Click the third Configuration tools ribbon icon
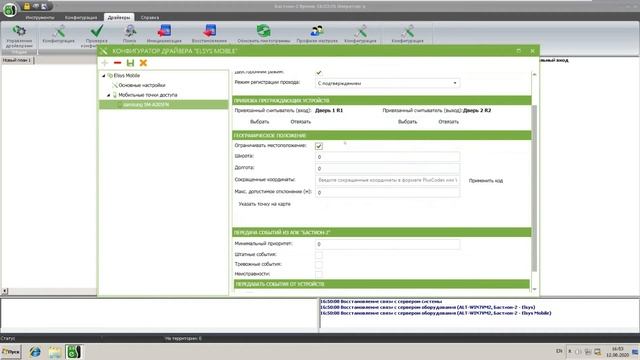This screenshot has height=360, width=640. pos(360,31)
